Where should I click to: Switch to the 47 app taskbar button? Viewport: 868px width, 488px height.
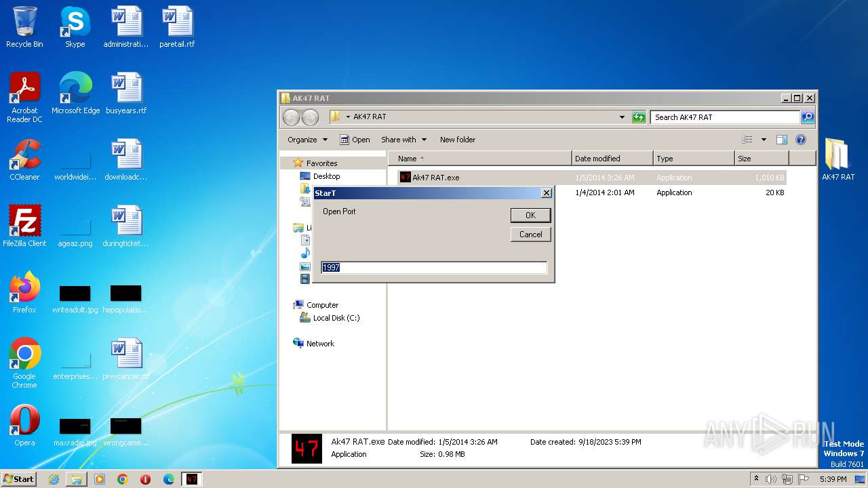click(x=192, y=479)
